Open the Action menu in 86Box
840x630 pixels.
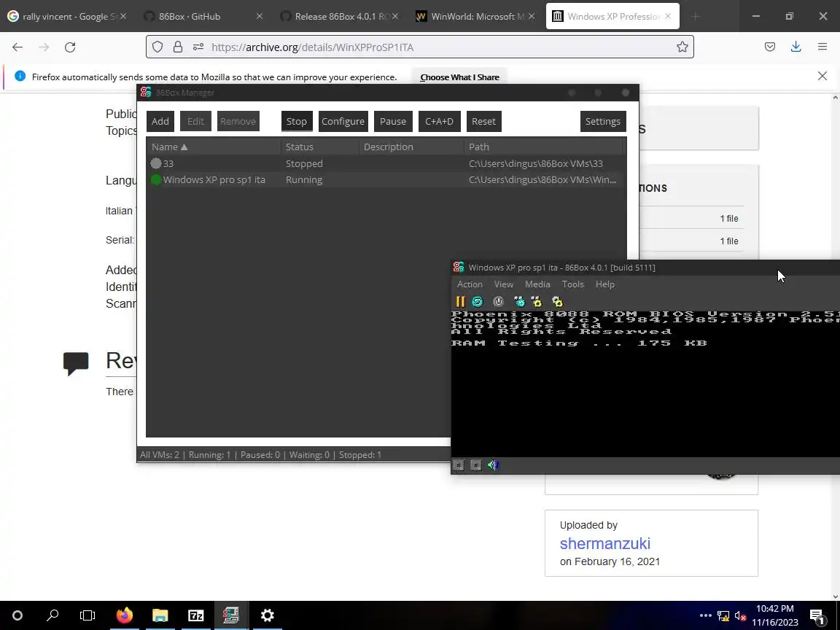pos(470,284)
